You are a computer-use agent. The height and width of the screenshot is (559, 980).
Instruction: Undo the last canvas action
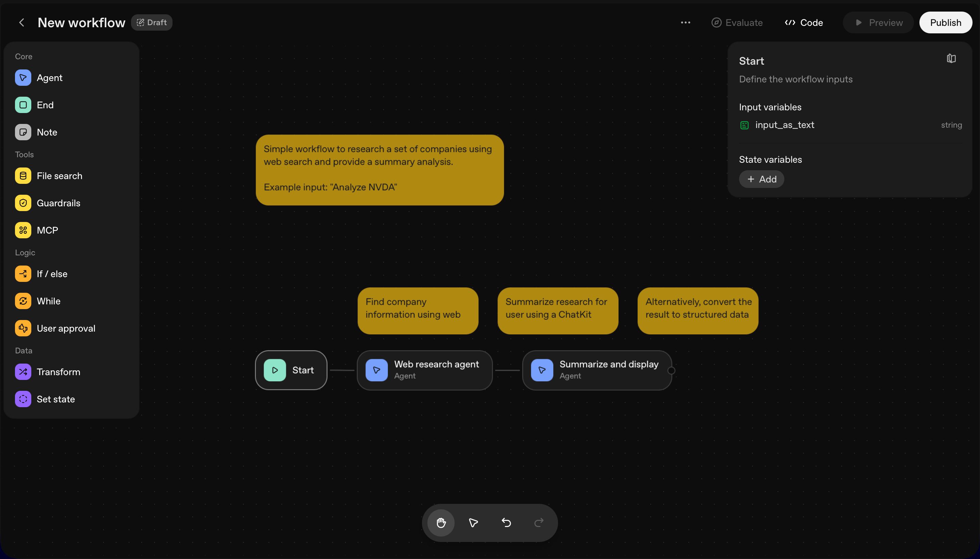pyautogui.click(x=506, y=523)
